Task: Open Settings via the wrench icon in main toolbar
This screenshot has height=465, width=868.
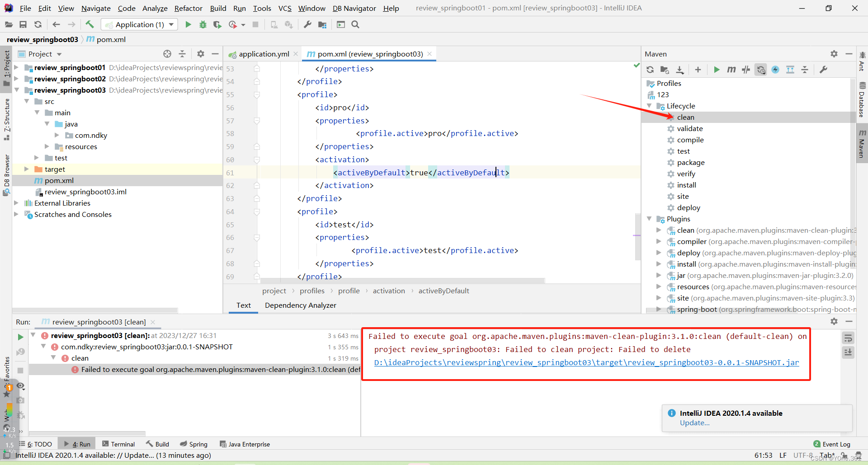Action: (x=307, y=24)
